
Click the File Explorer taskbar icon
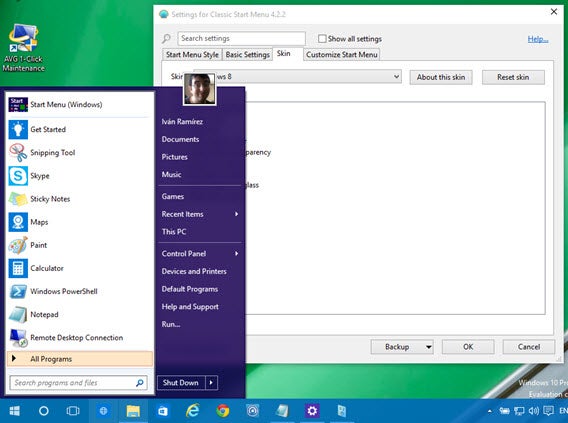point(133,411)
